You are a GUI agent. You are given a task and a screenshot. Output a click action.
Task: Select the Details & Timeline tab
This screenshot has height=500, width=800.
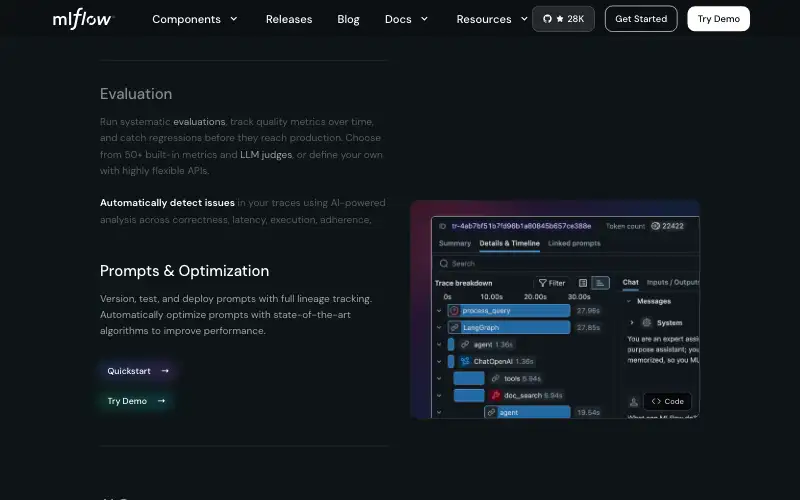click(x=510, y=243)
